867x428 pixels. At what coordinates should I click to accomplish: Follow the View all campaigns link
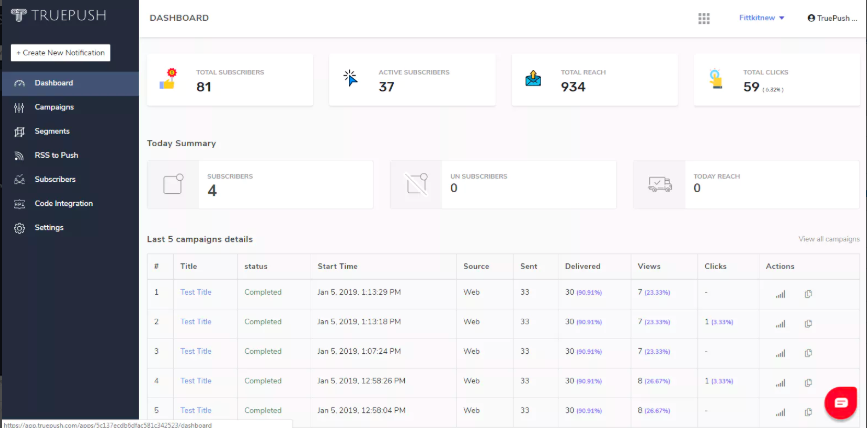coord(829,239)
